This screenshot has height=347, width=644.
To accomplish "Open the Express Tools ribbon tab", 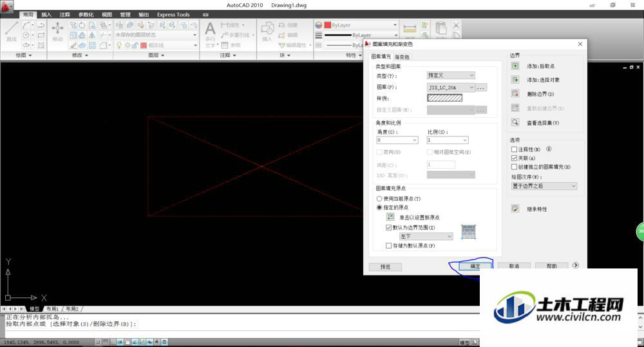I will point(173,15).
